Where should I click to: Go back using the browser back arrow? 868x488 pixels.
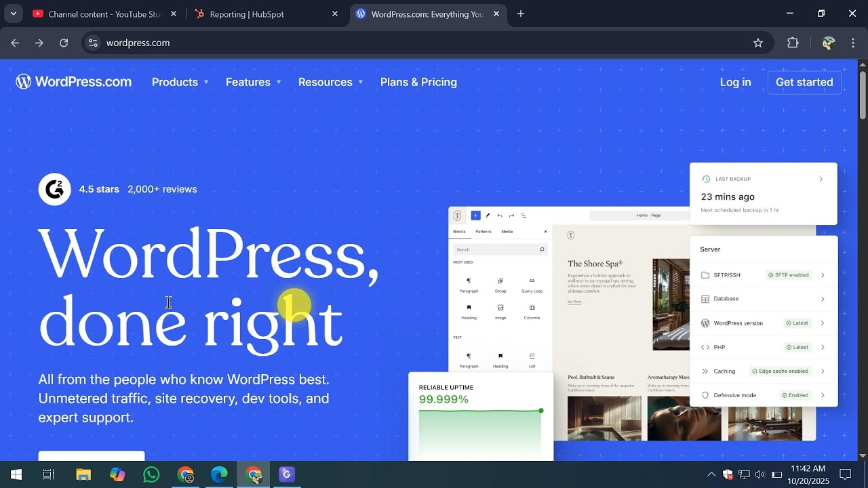[15, 43]
